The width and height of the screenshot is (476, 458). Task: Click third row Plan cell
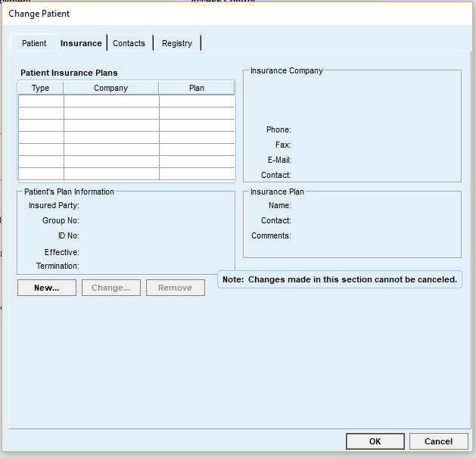(197, 125)
